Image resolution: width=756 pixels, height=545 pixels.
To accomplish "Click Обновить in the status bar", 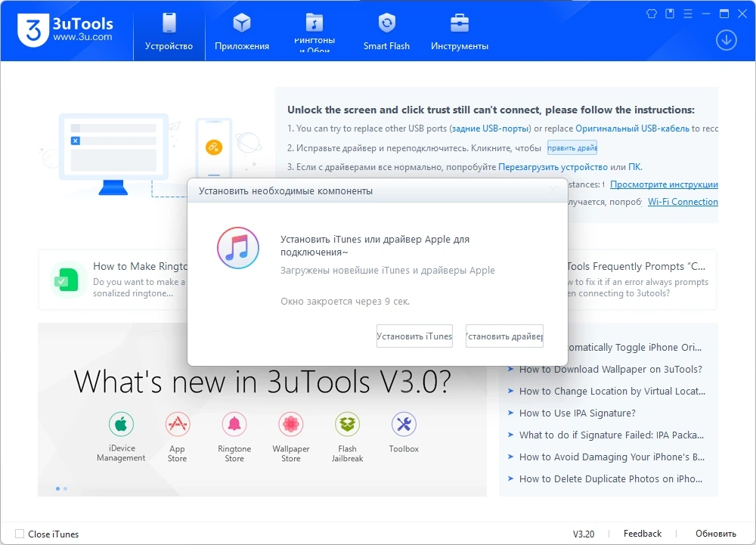I will [x=715, y=534].
